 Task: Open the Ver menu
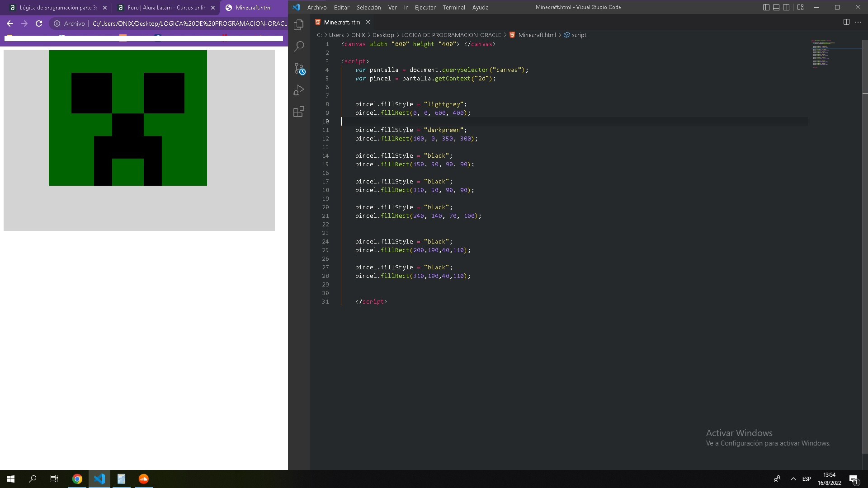point(392,7)
